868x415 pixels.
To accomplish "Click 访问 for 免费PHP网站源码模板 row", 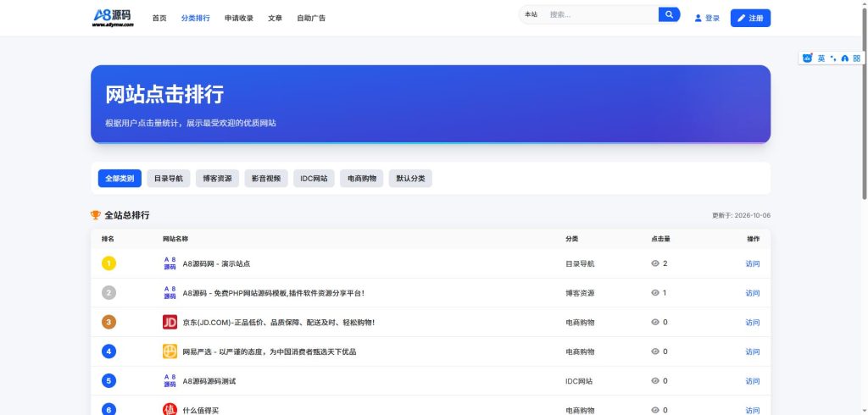I will pyautogui.click(x=753, y=293).
